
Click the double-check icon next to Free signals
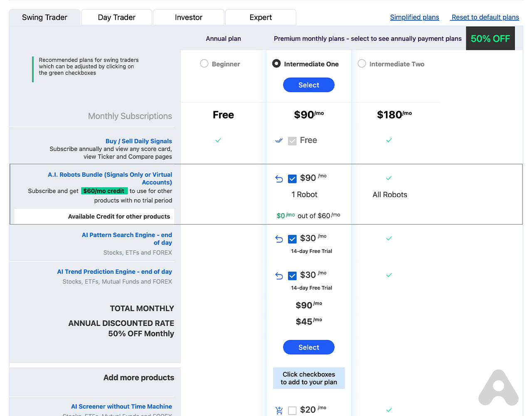[279, 141]
